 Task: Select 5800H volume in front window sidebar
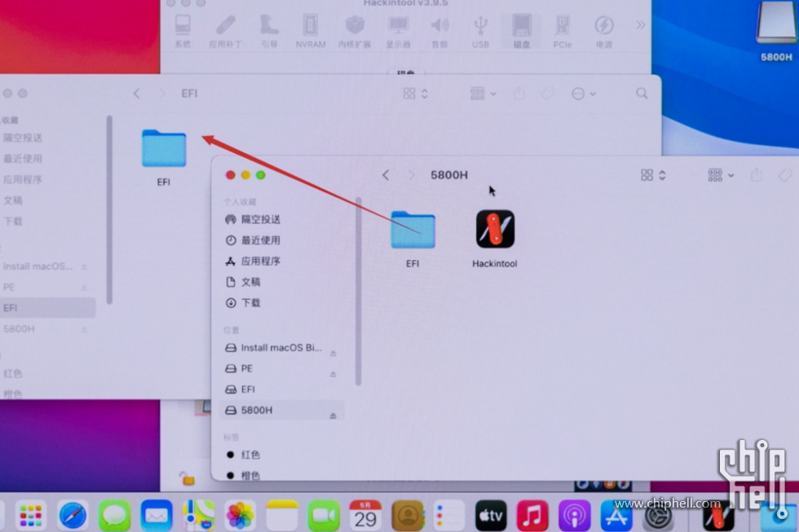pos(282,410)
